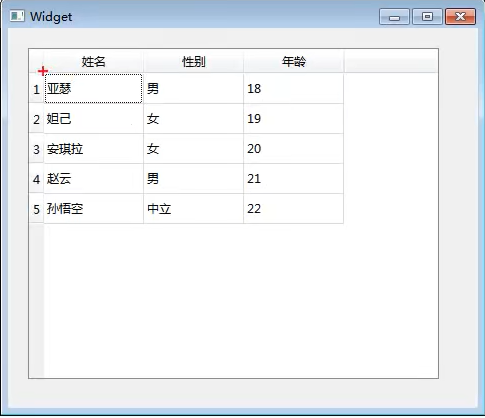Select the 女 cell in 安琪拉 row
Viewport: 485px width, 418px height.
click(x=194, y=149)
